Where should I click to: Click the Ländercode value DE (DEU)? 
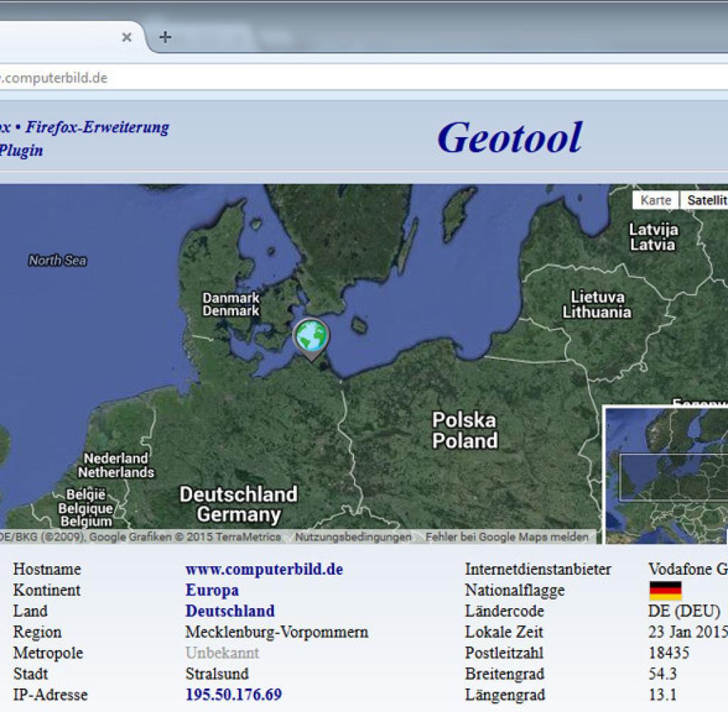pos(685,611)
